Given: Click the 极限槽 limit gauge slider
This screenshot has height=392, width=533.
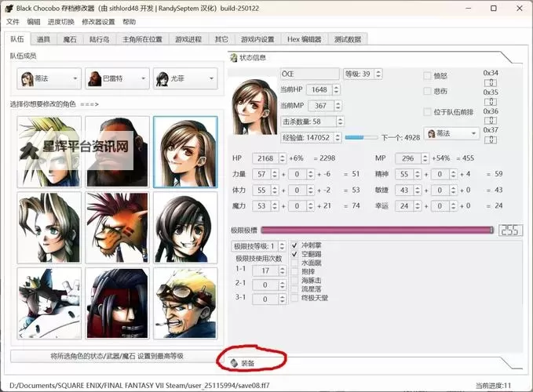Looking at the screenshot, I should tap(378, 230).
